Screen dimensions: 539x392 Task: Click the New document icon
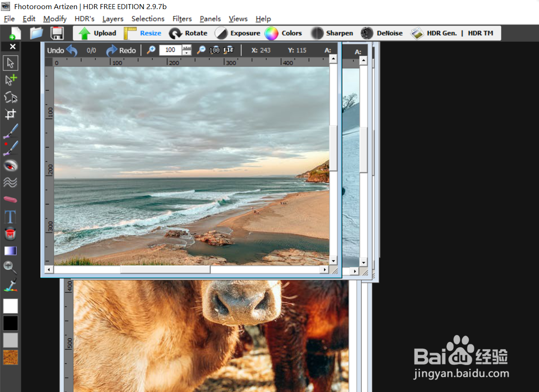15,33
